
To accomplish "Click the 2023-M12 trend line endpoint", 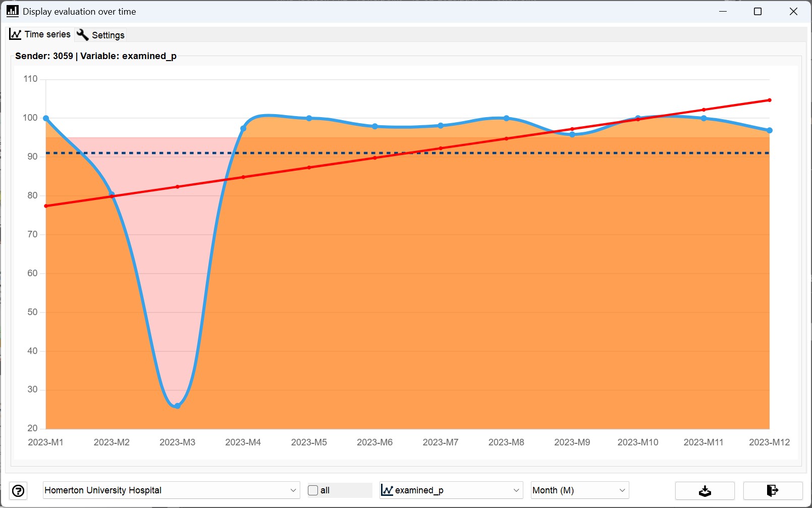I will coord(770,100).
